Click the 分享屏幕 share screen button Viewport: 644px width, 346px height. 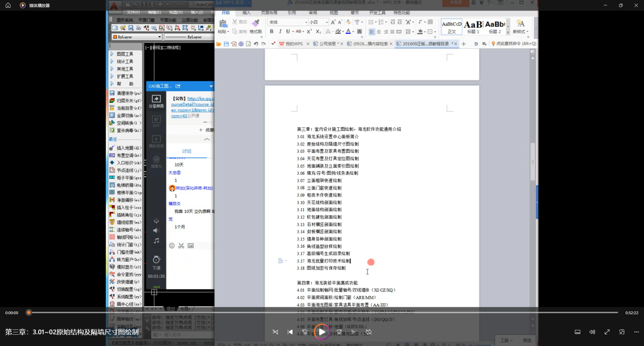(156, 101)
